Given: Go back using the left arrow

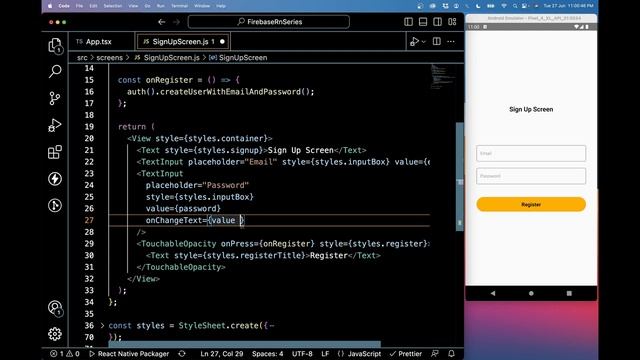Looking at the screenshot, I should 162,22.
